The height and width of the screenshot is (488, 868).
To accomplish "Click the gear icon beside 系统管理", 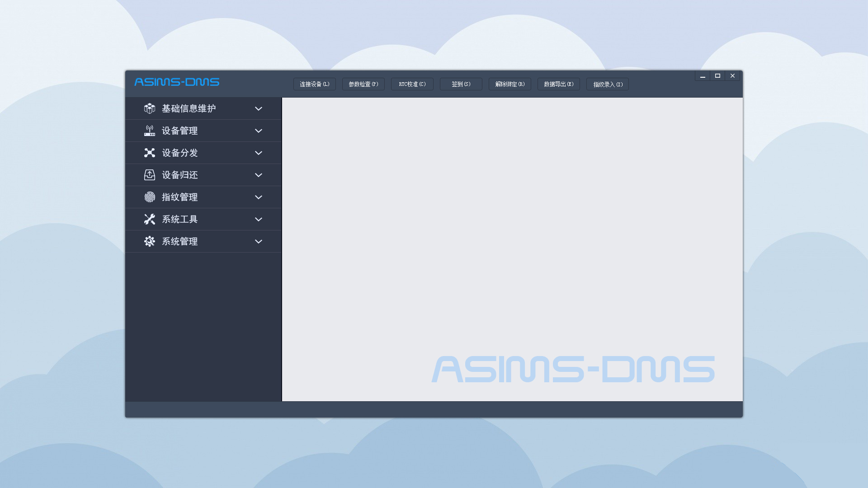I will pos(150,241).
